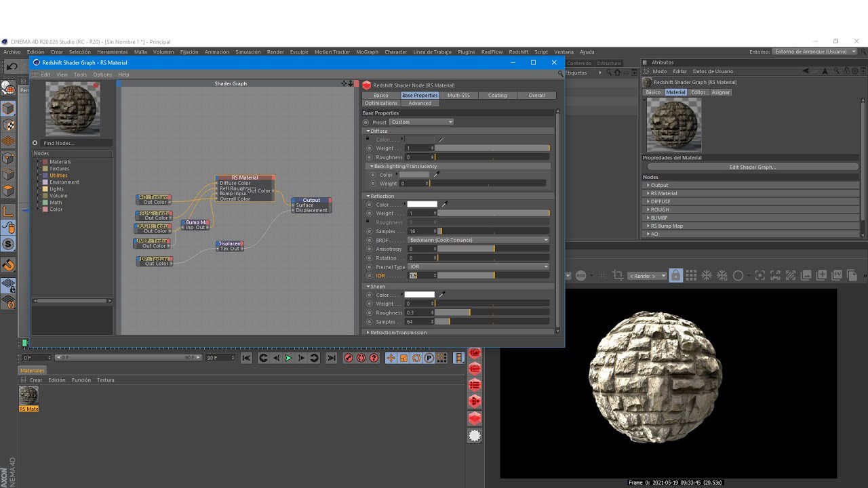Toggle rotation keyframe recording icon
868x488 pixels.
[x=416, y=358]
